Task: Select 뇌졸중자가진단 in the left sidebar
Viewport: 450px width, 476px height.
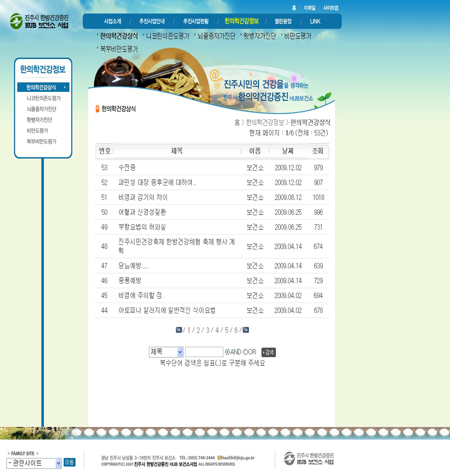Action: [41, 109]
